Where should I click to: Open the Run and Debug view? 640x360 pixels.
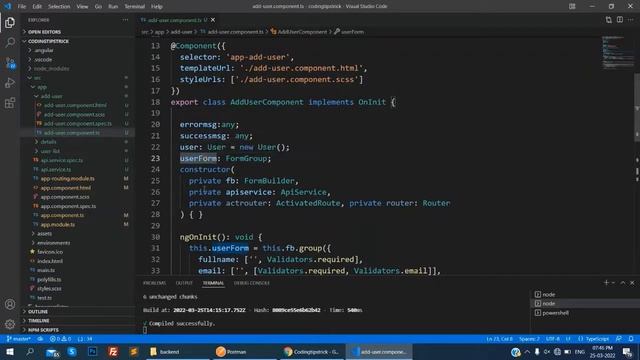(10, 83)
